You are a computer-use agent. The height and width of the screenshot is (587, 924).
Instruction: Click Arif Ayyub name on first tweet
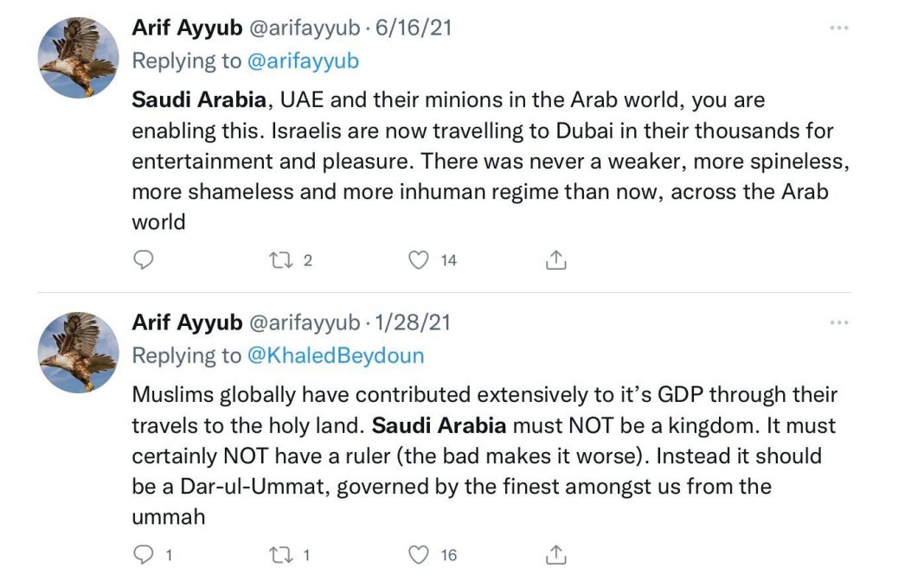tap(187, 29)
